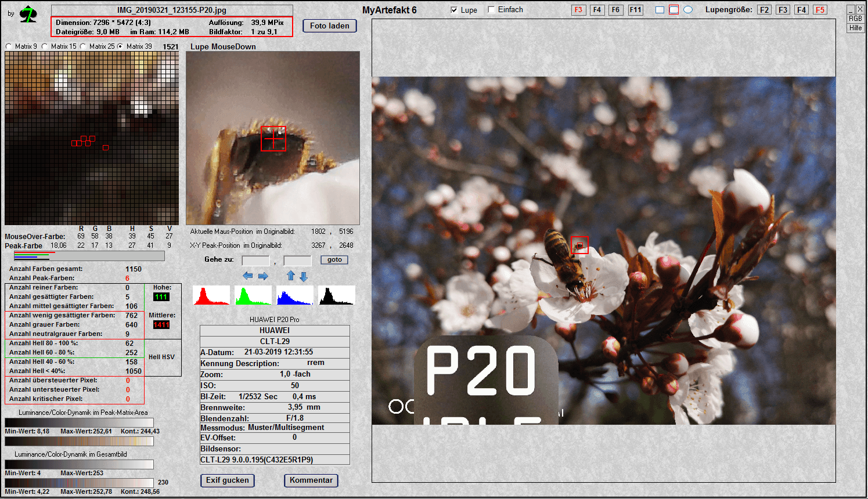
Task: Select the red rounded rectangle loupe shape
Action: [x=673, y=10]
